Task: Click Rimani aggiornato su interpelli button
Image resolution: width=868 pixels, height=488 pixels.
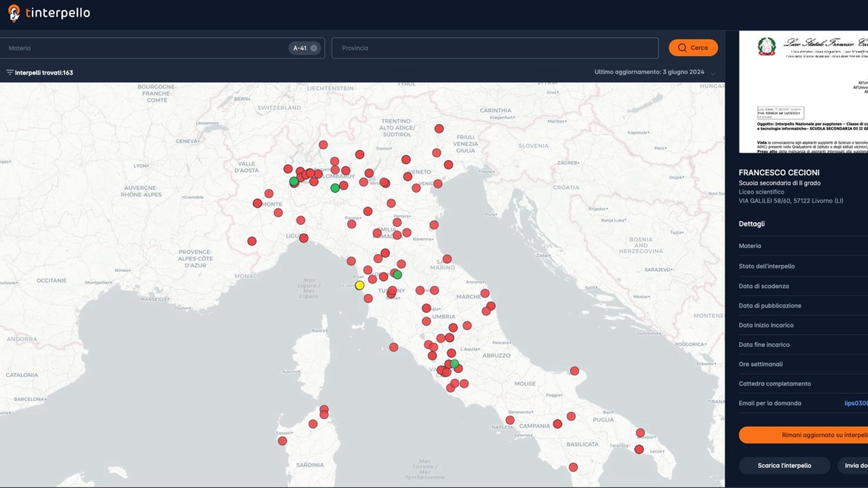Action: pos(803,435)
